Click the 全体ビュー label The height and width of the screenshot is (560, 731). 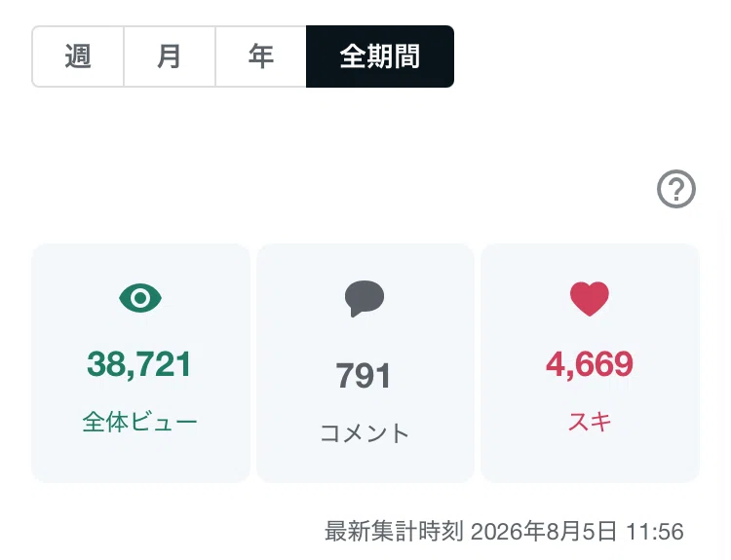pos(139,422)
